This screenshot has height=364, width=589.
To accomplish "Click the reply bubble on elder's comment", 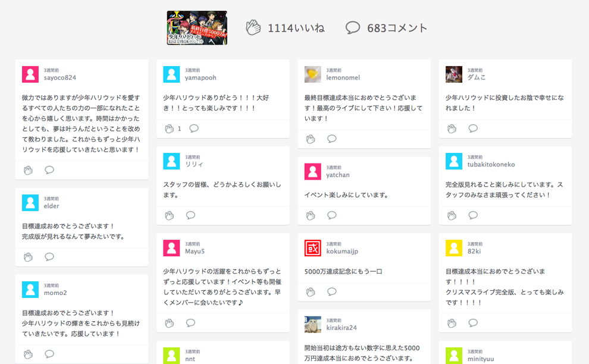I will pyautogui.click(x=49, y=257).
